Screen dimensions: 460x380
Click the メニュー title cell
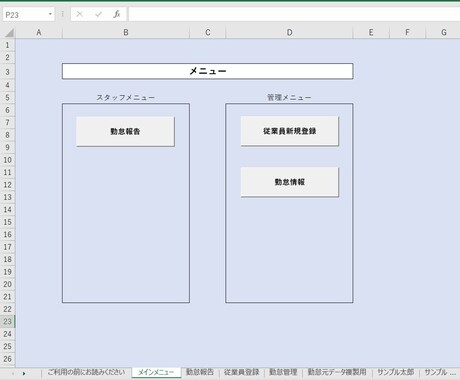208,71
